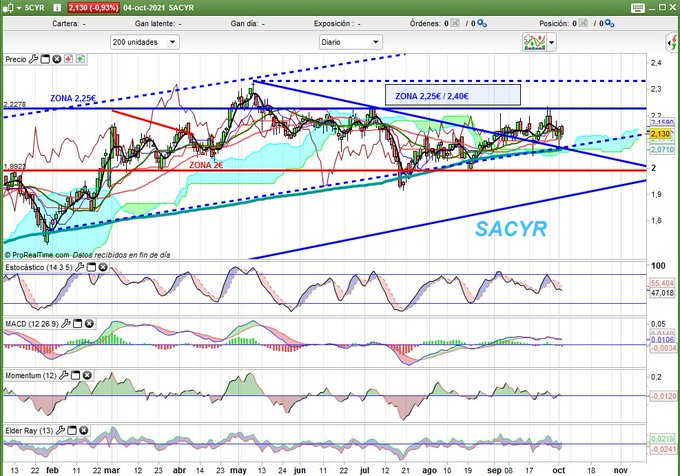Click the info icon next to SCYR

(x=57, y=8)
